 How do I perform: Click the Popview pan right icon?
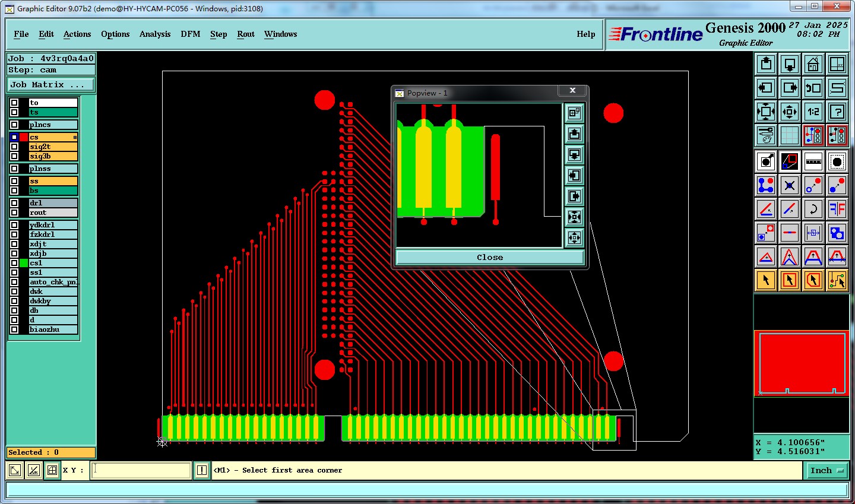pos(574,196)
